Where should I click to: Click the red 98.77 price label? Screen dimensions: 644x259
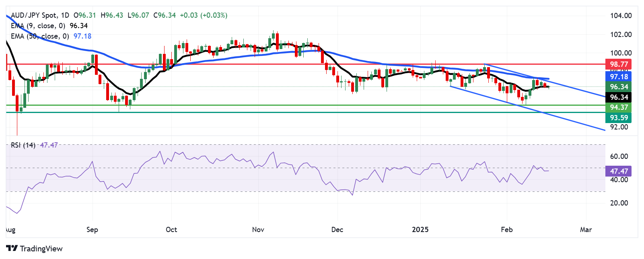[618, 64]
